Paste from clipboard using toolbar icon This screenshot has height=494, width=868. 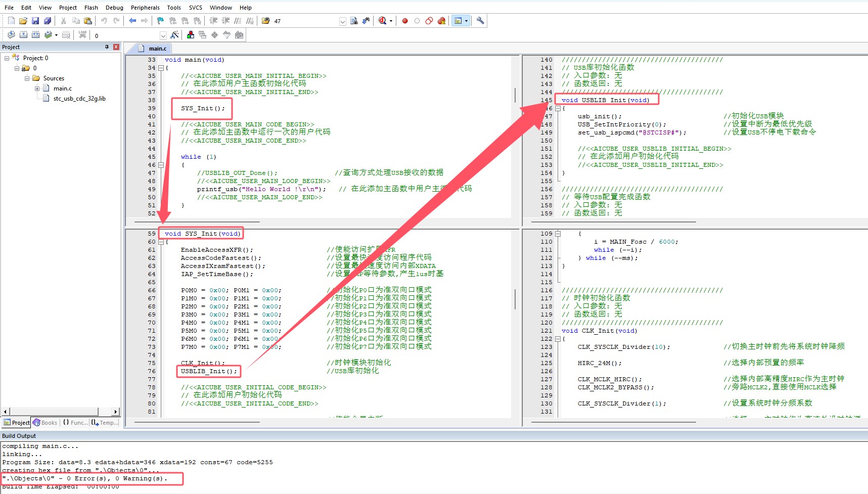(x=88, y=21)
